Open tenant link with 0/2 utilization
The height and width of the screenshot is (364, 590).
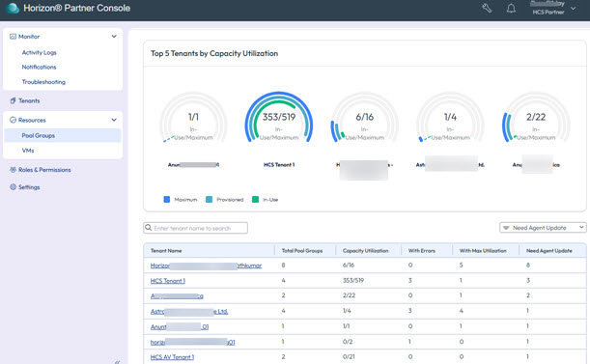(193, 342)
